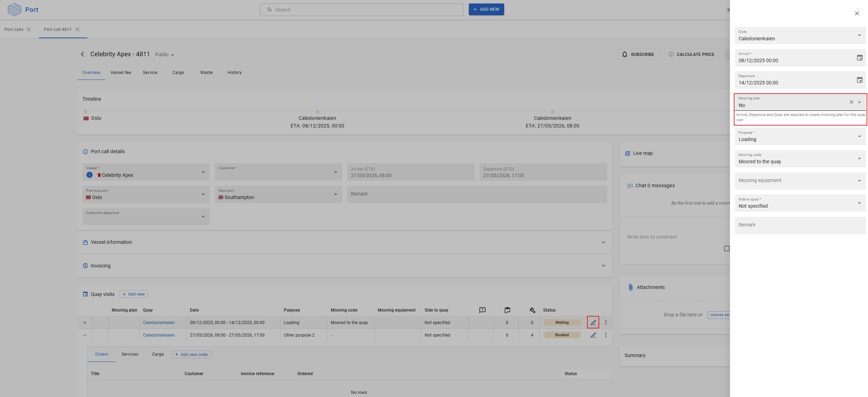Close the quay visit side panel
The image size is (868, 397).
click(x=857, y=14)
